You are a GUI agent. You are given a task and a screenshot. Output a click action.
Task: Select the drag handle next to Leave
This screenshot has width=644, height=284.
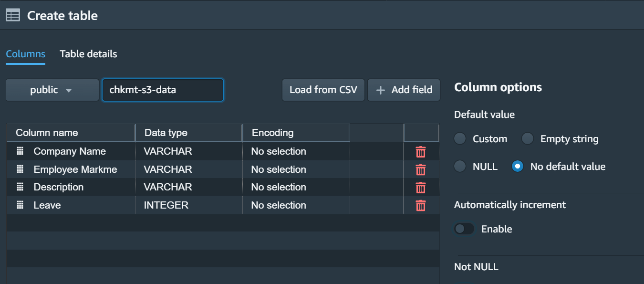coord(19,205)
